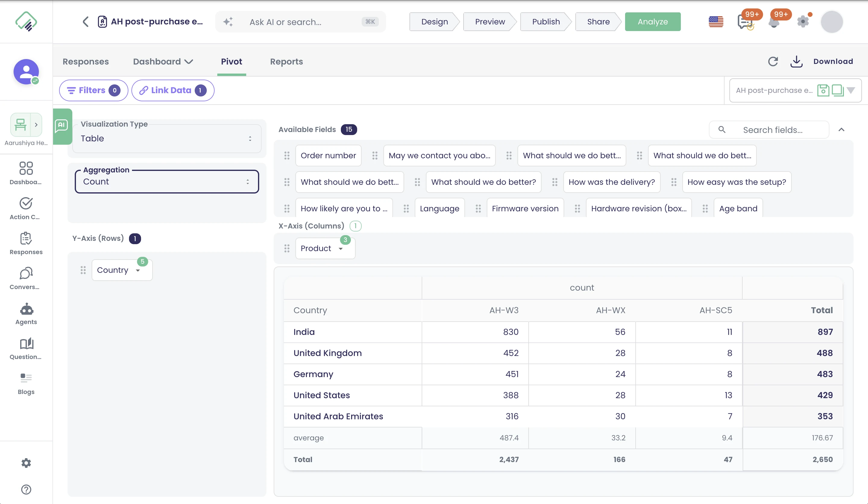Click the Ask AI or search box
This screenshot has width=868, height=504.
point(300,22)
